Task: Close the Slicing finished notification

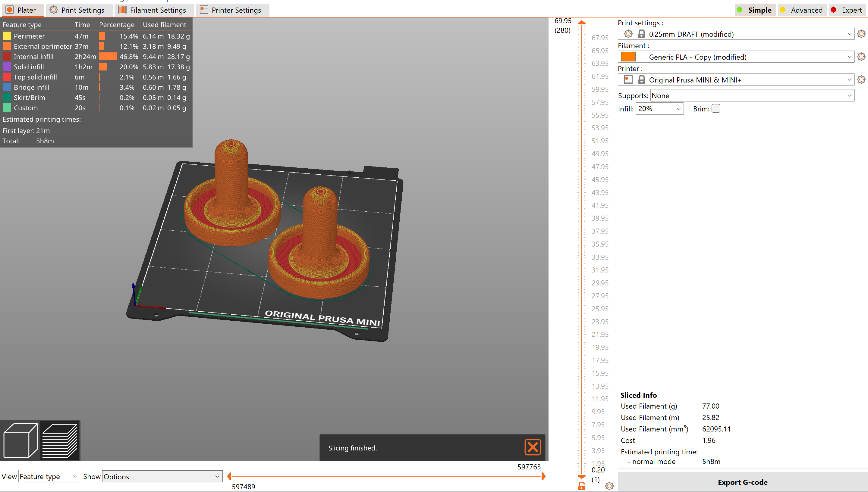Action: click(x=533, y=447)
